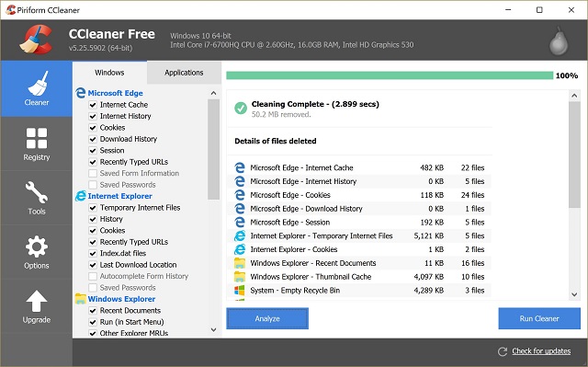Click the IE icon beside Internet Explorer - Cookies result
This screenshot has height=367, width=588.
click(240, 249)
